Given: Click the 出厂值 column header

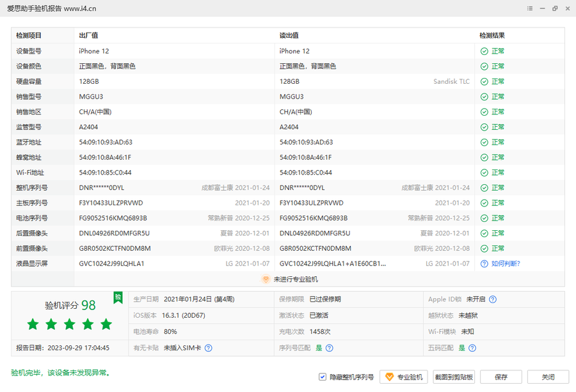Looking at the screenshot, I should point(88,36).
